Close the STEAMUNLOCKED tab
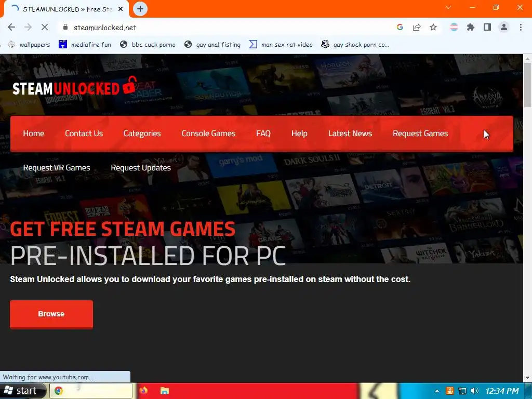This screenshot has height=399, width=532. click(x=121, y=9)
